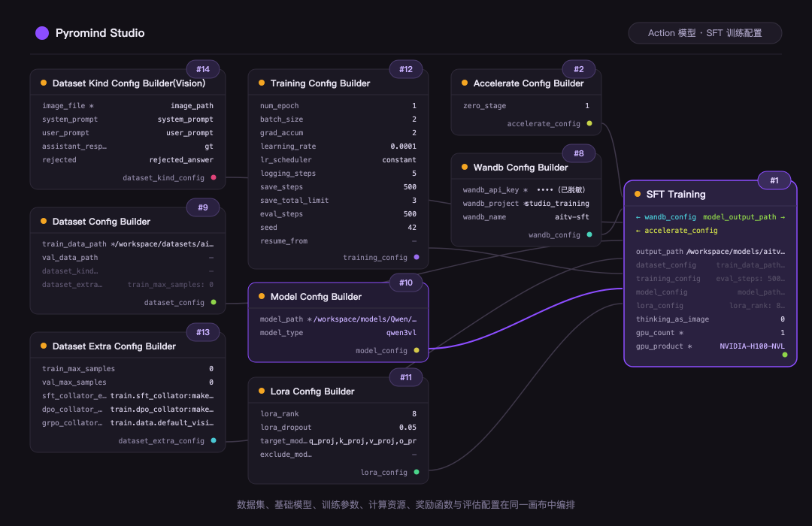Click the #10 node badge
This screenshot has width=812, height=526.
click(x=406, y=282)
